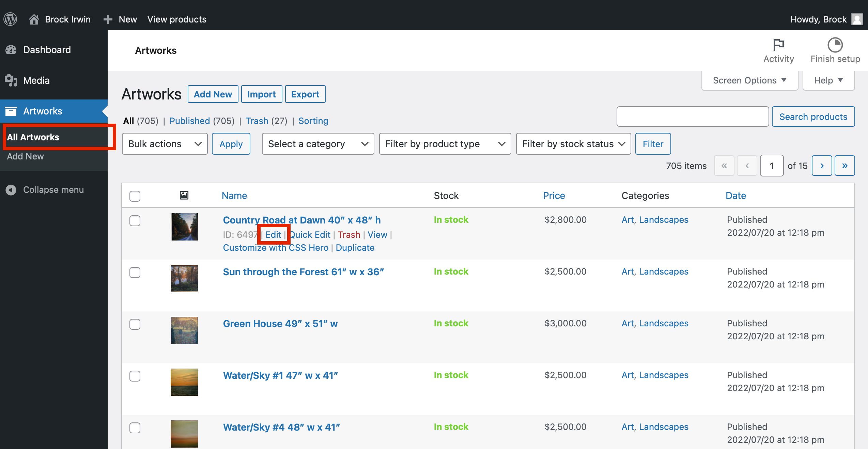Trash the Country Road at Dawn artwork

(349, 235)
